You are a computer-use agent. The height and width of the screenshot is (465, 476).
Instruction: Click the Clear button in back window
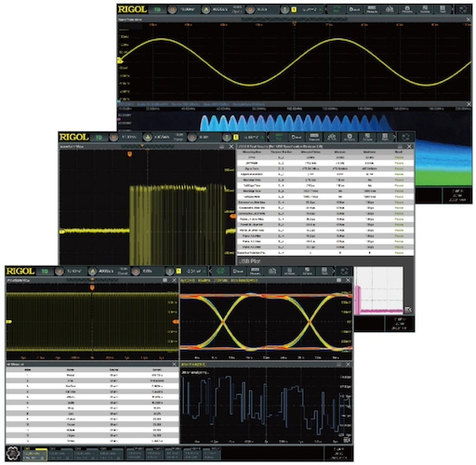pyautogui.click(x=354, y=9)
